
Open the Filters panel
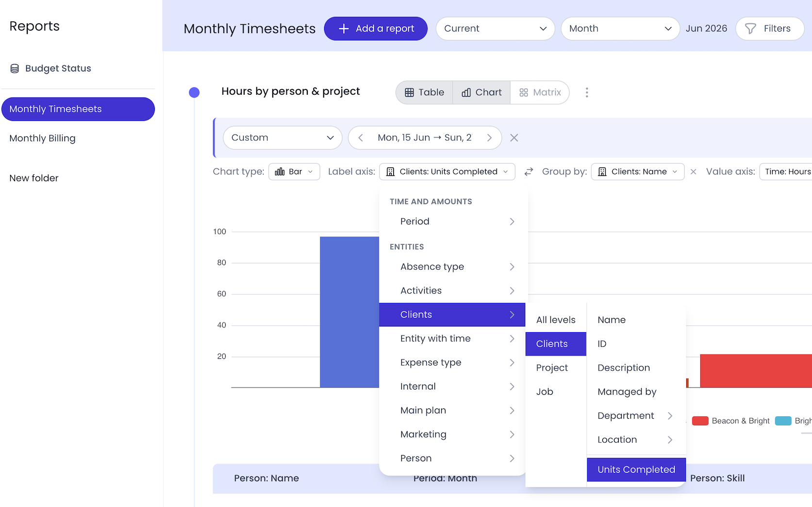(x=770, y=29)
